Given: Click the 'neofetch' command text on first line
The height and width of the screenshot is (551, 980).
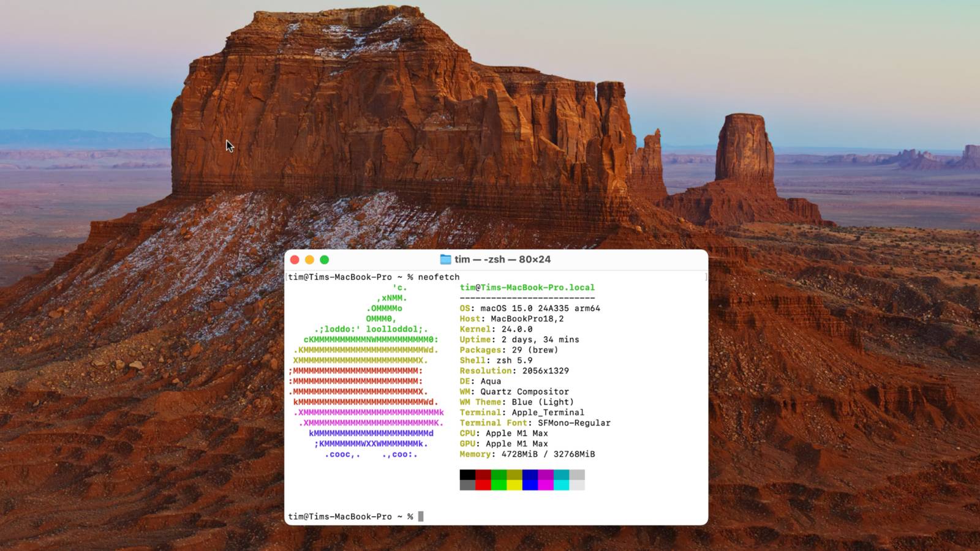Looking at the screenshot, I should 439,277.
